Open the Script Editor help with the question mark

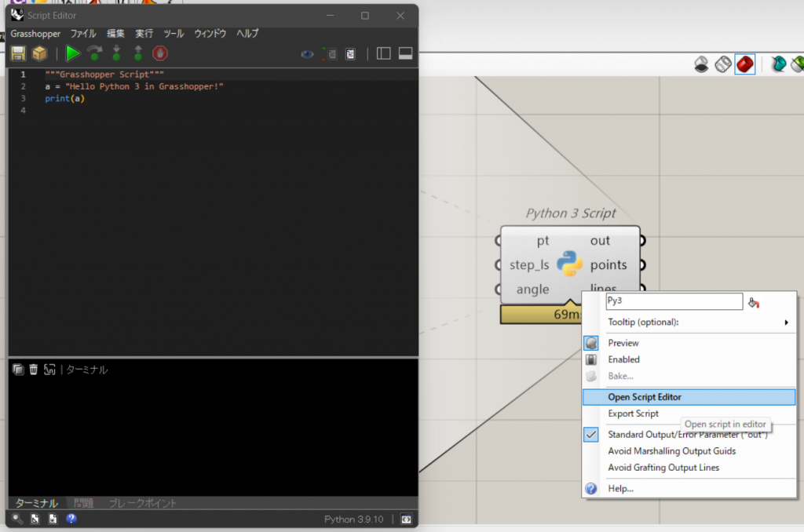pyautogui.click(x=71, y=519)
